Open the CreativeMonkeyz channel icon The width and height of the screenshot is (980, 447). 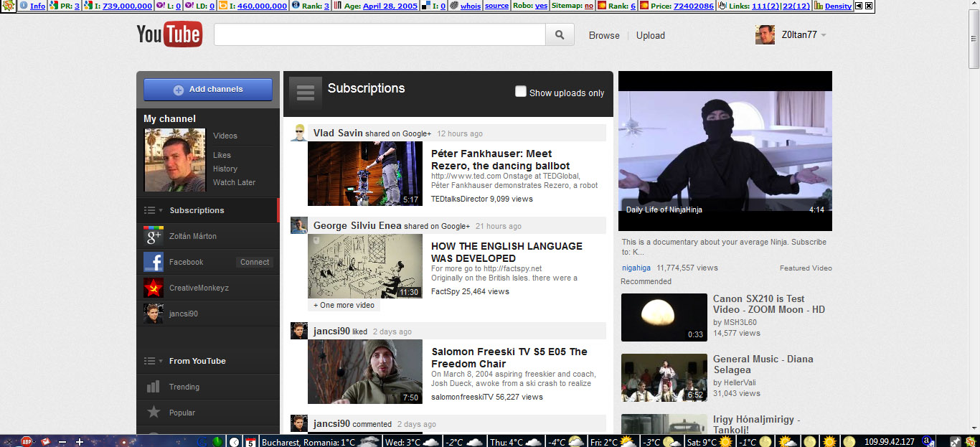[x=154, y=288]
